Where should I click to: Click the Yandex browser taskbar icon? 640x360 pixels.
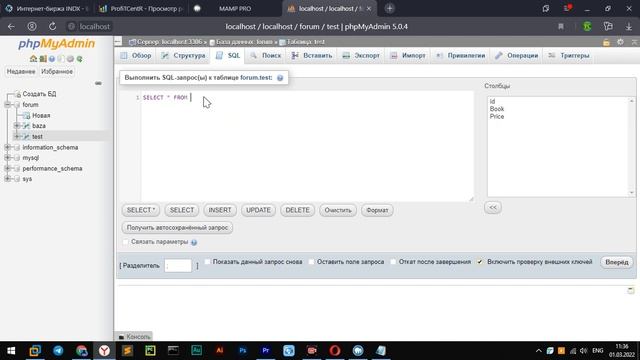click(104, 351)
